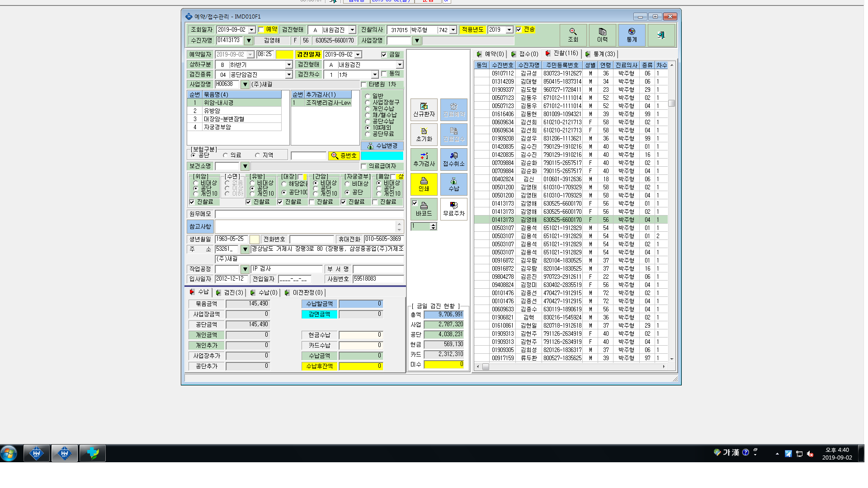This screenshot has width=868, height=488.
Task: Select the 일반 payment radio button
Action: pos(368,96)
